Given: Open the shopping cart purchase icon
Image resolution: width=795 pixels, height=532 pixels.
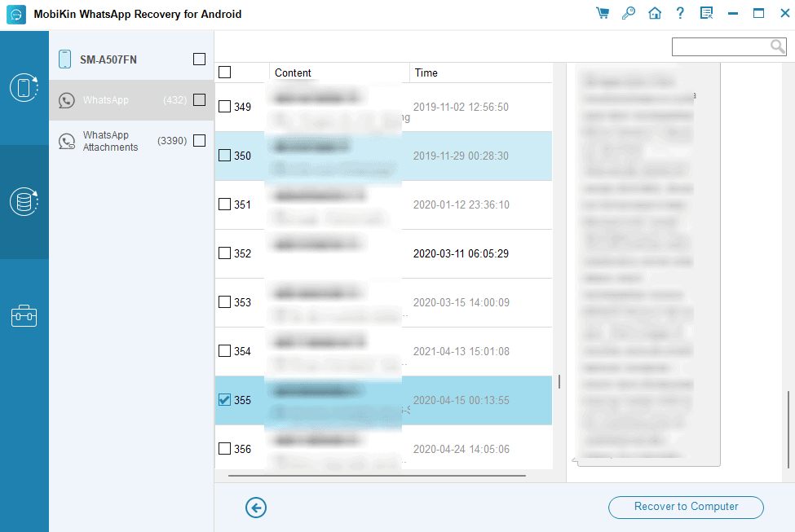Looking at the screenshot, I should 603,13.
